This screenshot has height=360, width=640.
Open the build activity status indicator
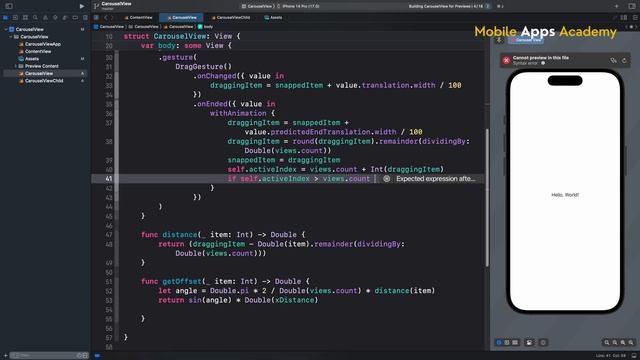tap(449, 6)
